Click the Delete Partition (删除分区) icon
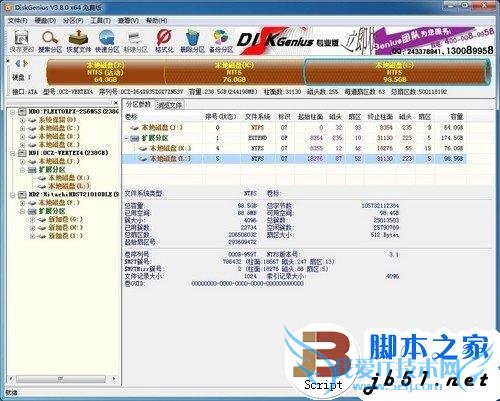The height and width of the screenshot is (401, 500). (192, 41)
